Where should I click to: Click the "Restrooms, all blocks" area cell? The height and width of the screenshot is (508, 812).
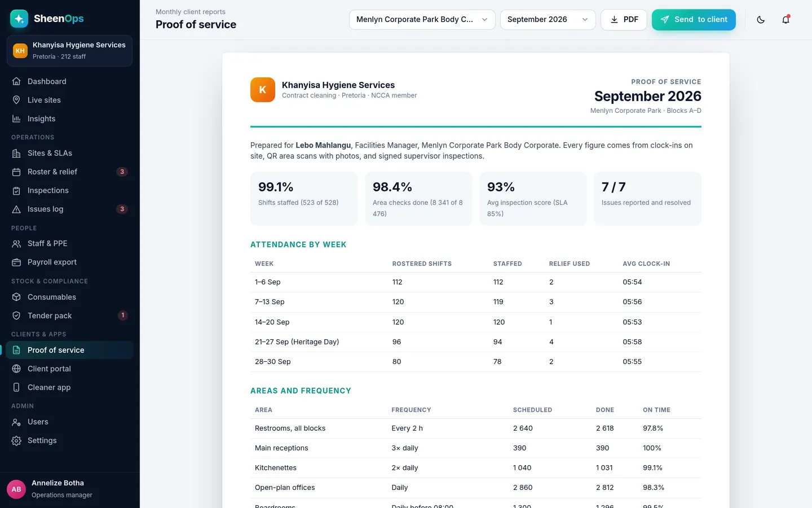(x=290, y=428)
